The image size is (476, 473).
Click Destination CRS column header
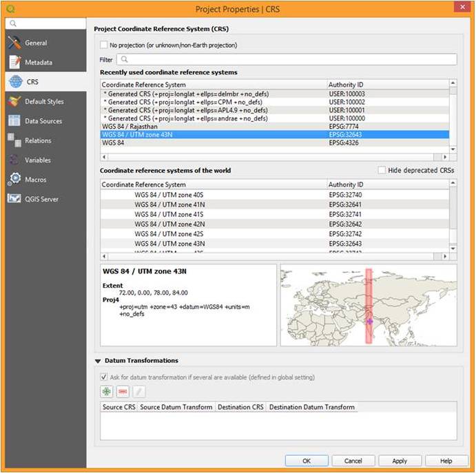coord(240,407)
